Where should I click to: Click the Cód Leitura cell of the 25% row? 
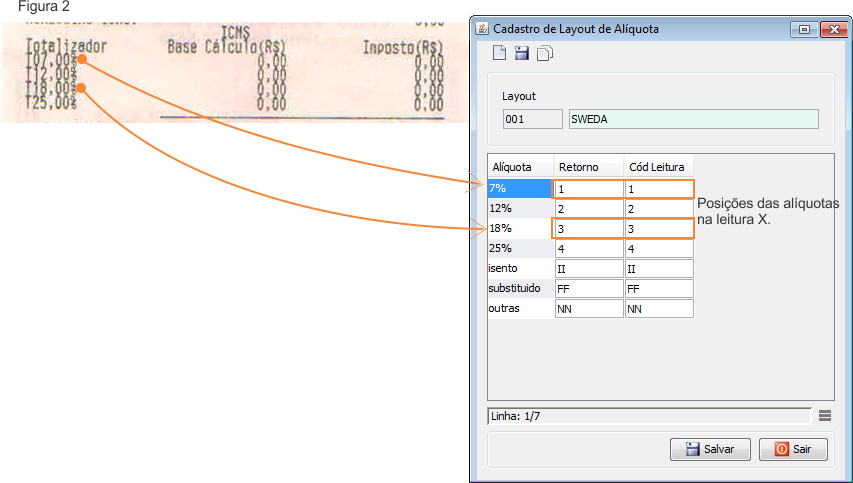(658, 249)
